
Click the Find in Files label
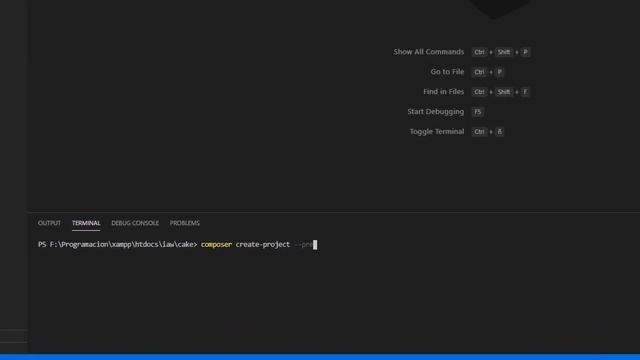pos(443,92)
